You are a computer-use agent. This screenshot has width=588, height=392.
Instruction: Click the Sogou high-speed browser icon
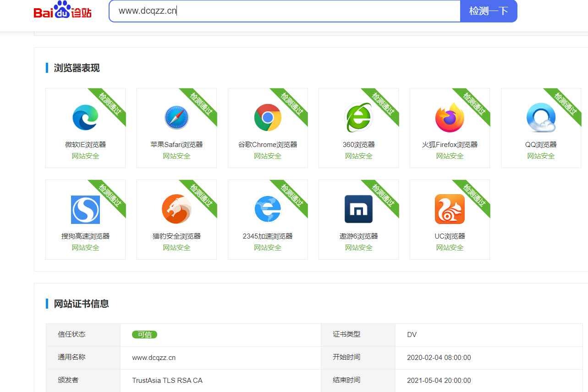(x=85, y=209)
